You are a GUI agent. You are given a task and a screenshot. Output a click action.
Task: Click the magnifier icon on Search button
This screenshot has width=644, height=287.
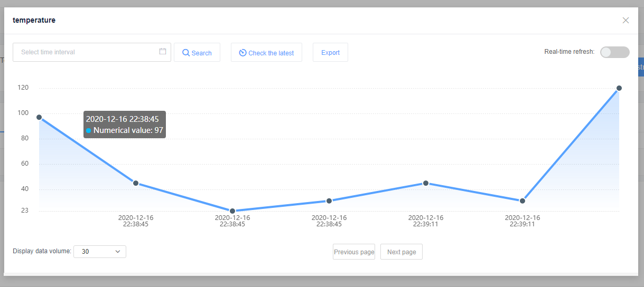tap(186, 53)
